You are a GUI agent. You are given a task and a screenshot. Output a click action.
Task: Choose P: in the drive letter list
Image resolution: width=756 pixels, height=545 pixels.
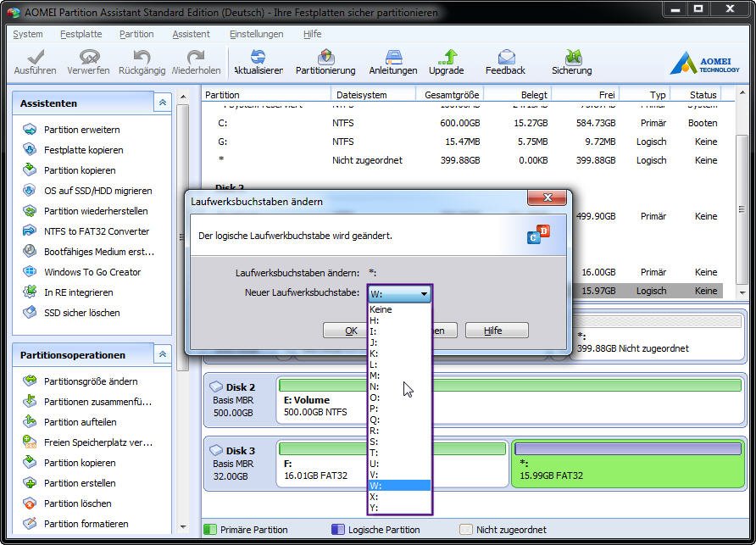[399, 409]
